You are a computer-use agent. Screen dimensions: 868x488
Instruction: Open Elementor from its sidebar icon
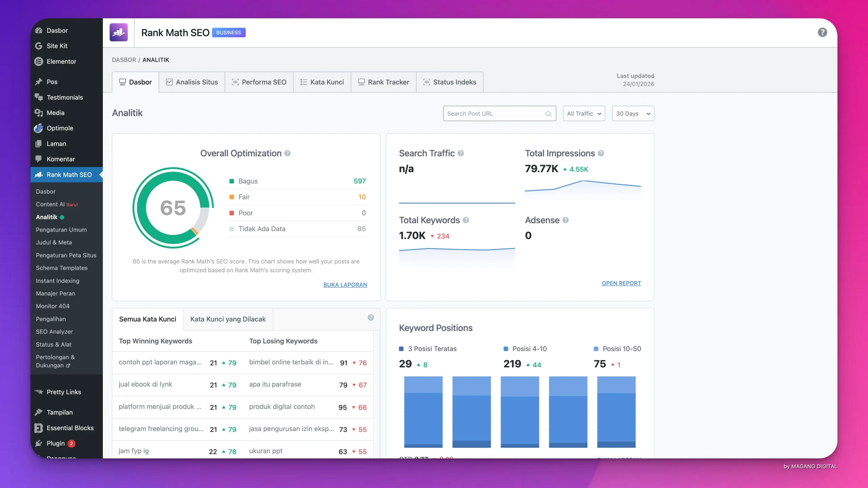39,61
